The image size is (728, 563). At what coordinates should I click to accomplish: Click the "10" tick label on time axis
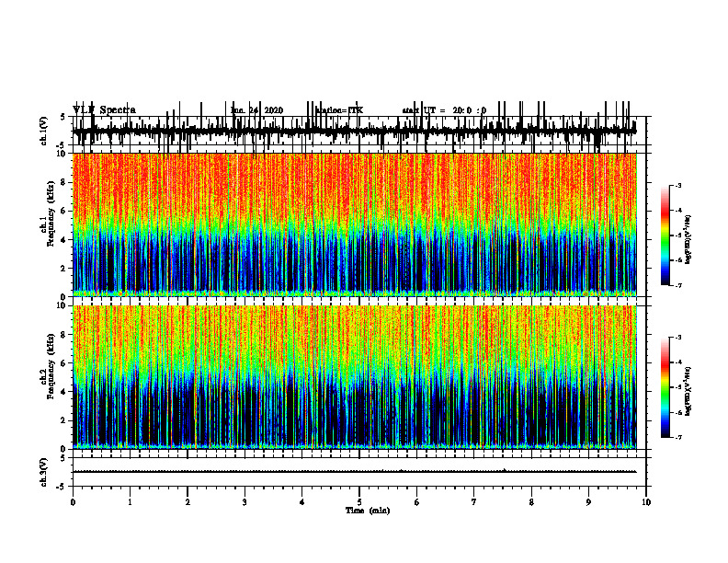(x=646, y=502)
